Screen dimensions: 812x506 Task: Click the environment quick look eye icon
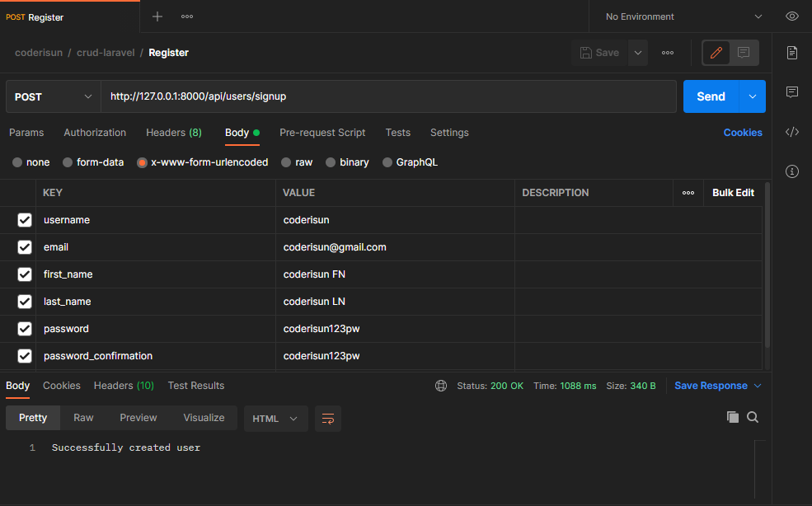[792, 16]
